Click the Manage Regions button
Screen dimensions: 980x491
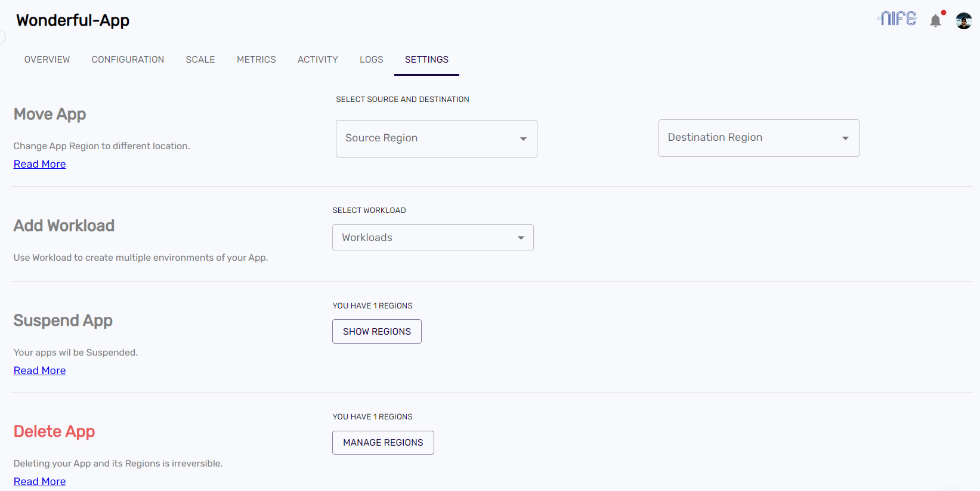coord(383,443)
